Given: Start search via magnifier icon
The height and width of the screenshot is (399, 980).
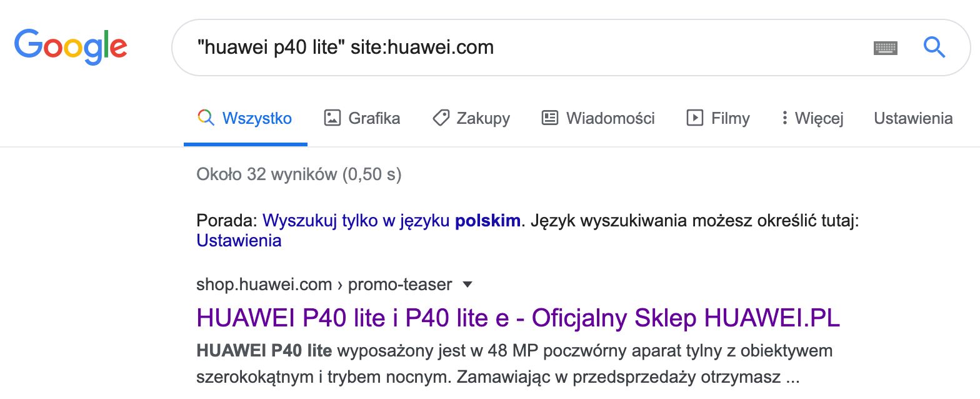Looking at the screenshot, I should [x=934, y=48].
